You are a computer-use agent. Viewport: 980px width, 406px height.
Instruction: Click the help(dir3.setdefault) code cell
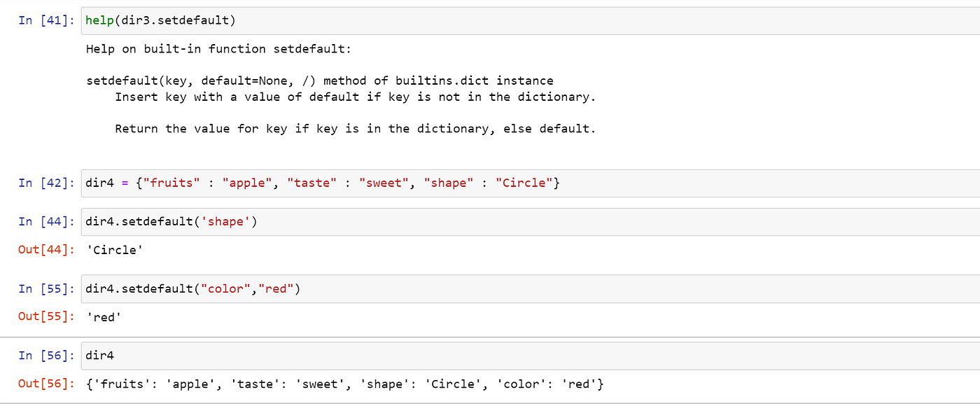pos(531,20)
